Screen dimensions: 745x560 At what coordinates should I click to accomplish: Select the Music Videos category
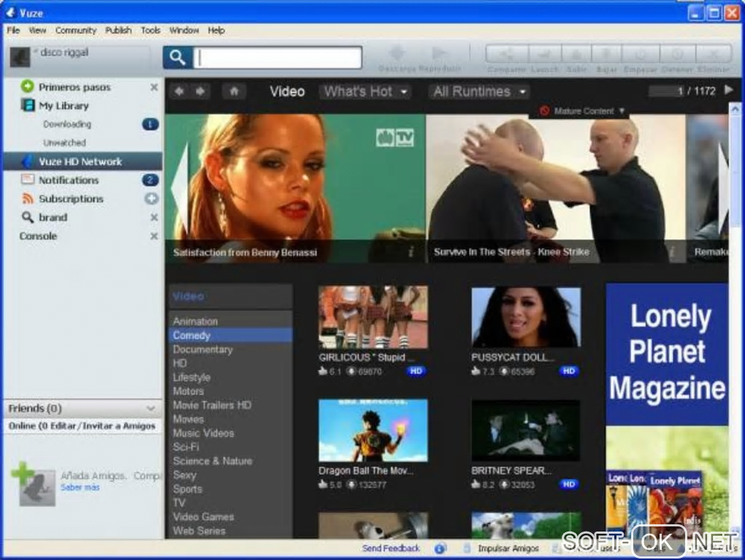coord(203,433)
